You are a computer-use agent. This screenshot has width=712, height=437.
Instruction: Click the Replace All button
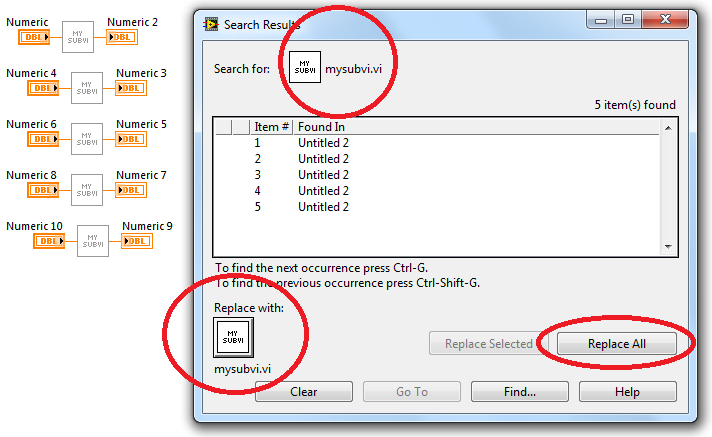coord(617,343)
